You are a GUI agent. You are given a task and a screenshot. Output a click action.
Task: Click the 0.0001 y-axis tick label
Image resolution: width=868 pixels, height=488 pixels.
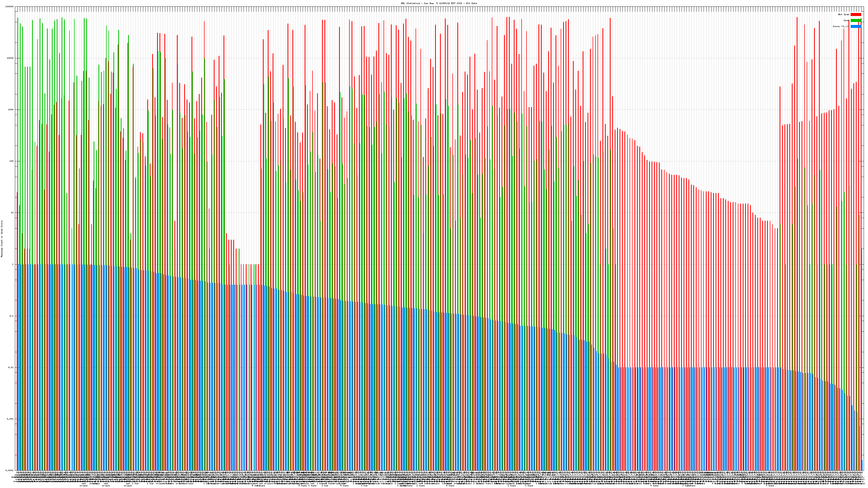tap(10, 470)
